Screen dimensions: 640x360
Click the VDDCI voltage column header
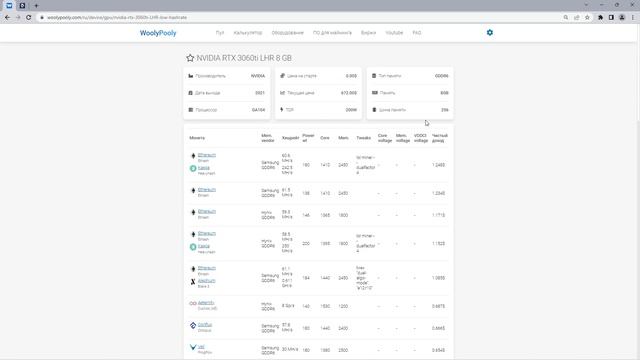pos(421,138)
